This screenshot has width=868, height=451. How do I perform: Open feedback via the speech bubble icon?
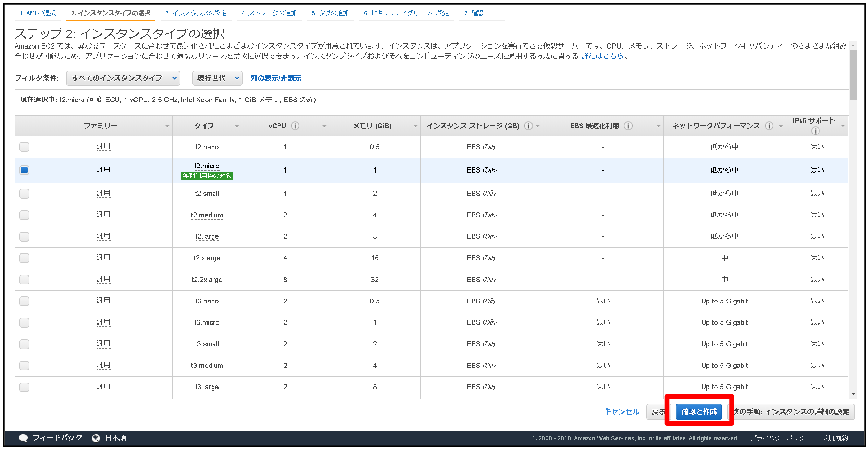(23, 437)
